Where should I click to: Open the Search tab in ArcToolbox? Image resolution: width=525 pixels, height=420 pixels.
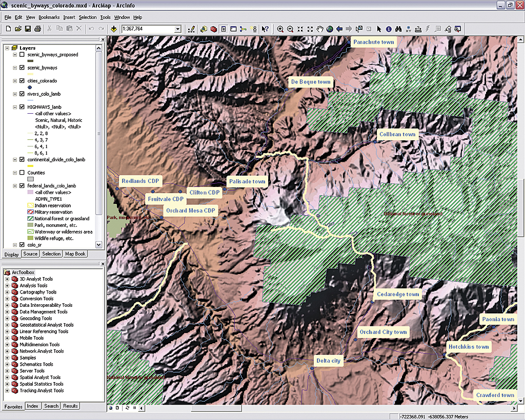pyautogui.click(x=51, y=406)
